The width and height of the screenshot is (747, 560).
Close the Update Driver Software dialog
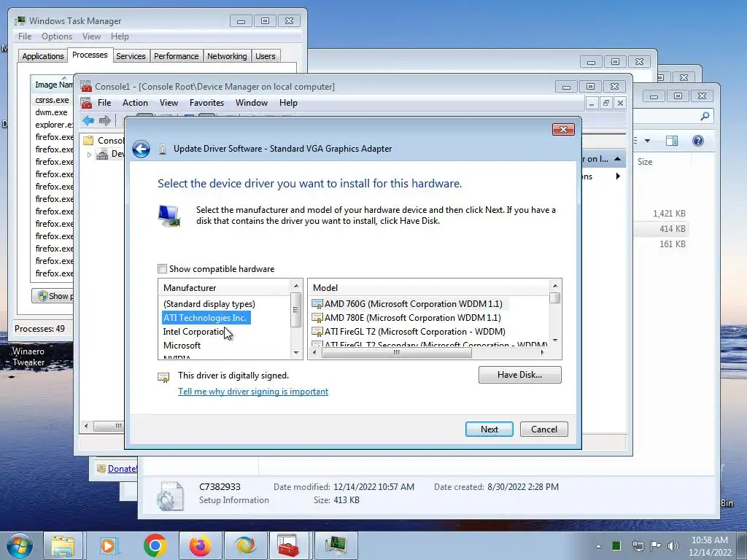(563, 130)
